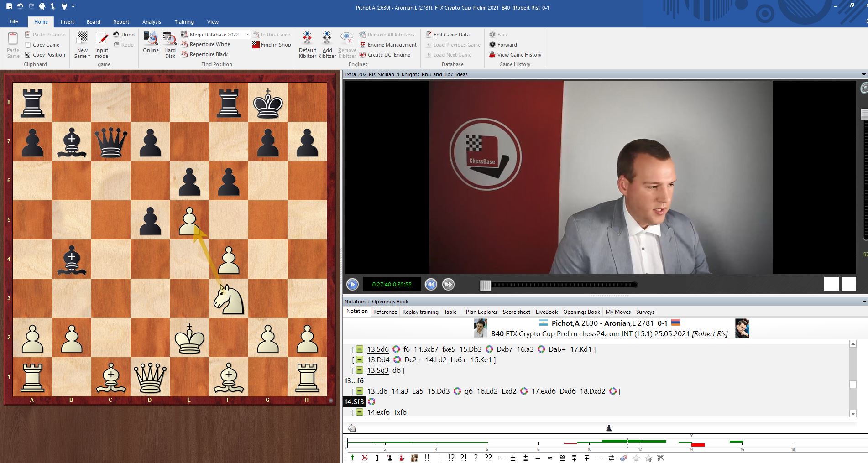This screenshot has width=868, height=463.
Task: Click the move 13.Dd4 in notation
Action: 378,360
